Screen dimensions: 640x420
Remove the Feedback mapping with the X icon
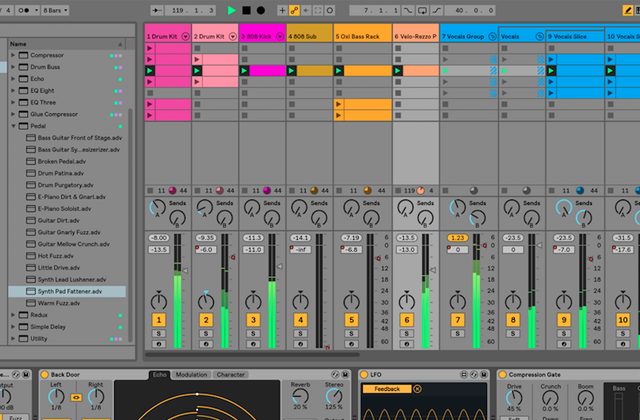(417, 389)
